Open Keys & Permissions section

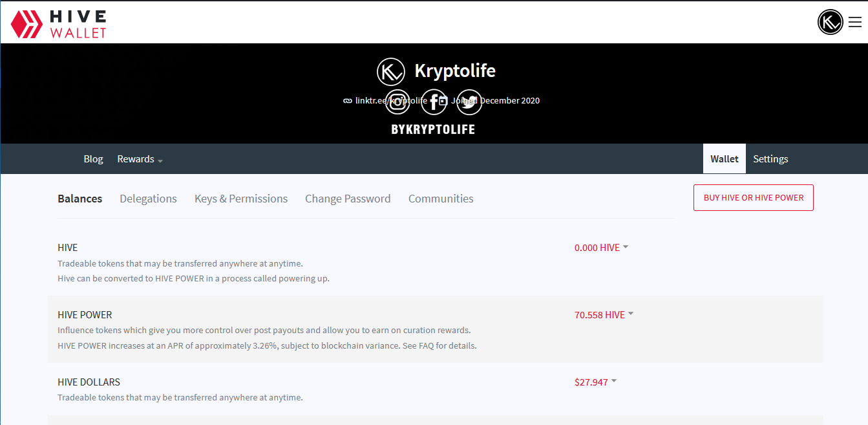241,199
